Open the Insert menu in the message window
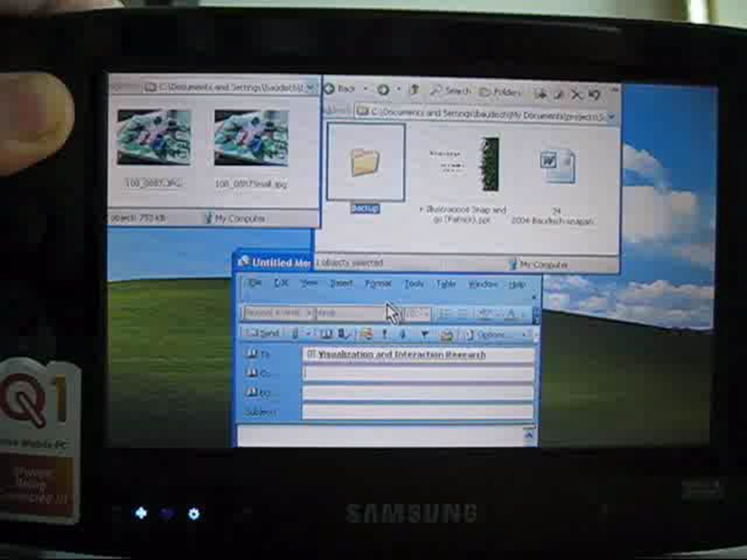The width and height of the screenshot is (747, 560). pyautogui.click(x=341, y=283)
